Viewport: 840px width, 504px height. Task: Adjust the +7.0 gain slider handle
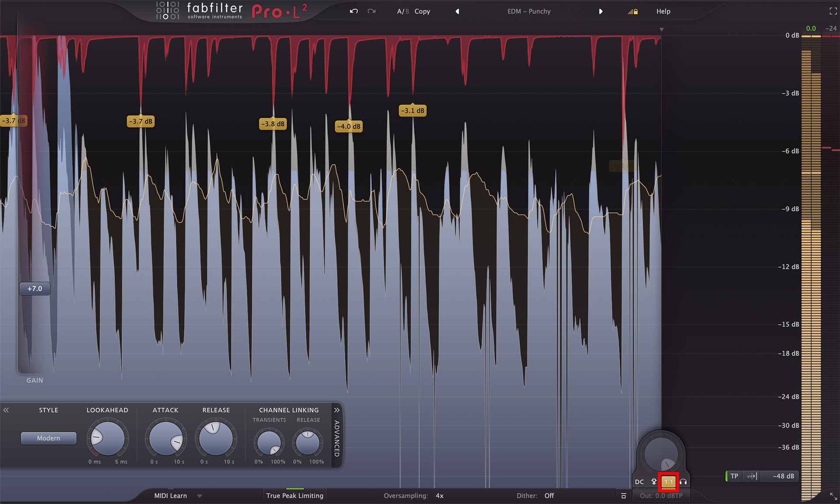pos(35,289)
